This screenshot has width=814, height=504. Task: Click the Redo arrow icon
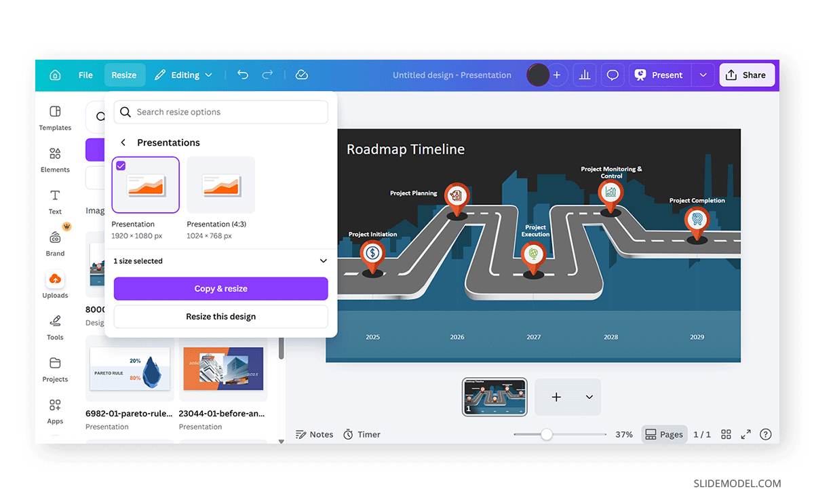pyautogui.click(x=268, y=75)
